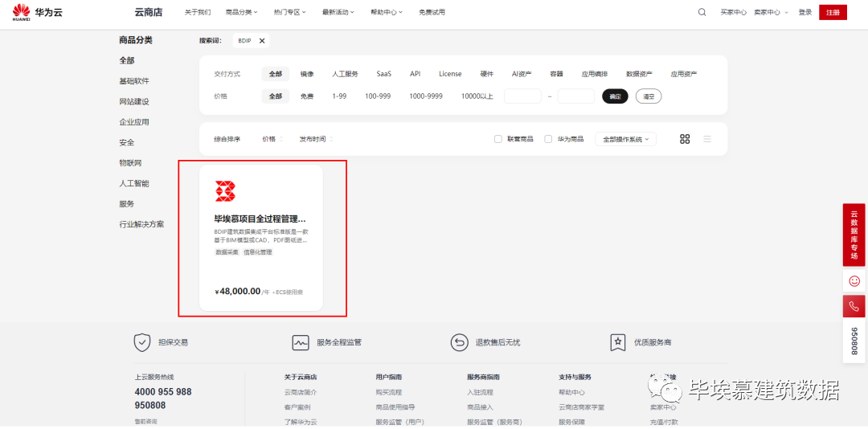Click the minimum price input field
Screen dimensions: 868x429
pyautogui.click(x=522, y=96)
